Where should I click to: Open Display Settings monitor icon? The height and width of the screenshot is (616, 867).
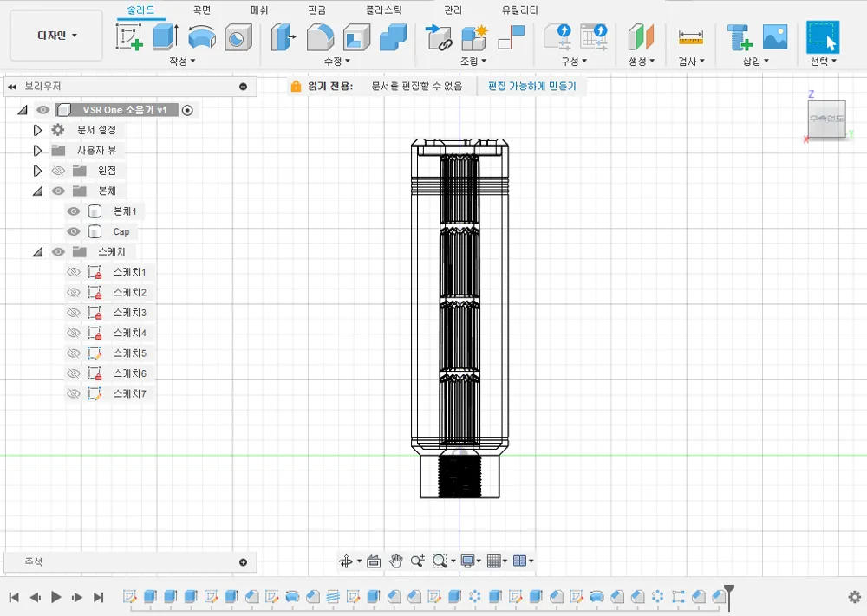pyautogui.click(x=468, y=561)
